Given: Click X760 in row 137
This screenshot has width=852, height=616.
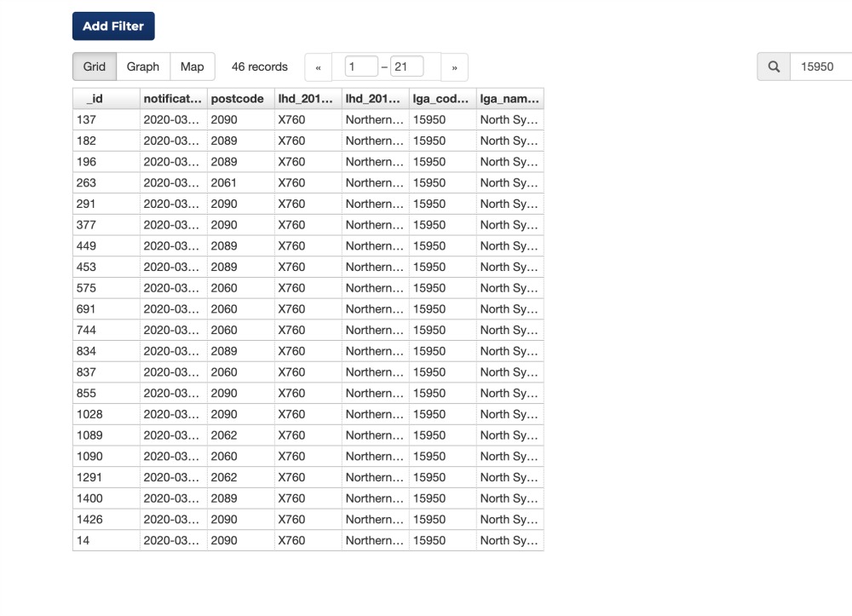Looking at the screenshot, I should coord(308,119).
